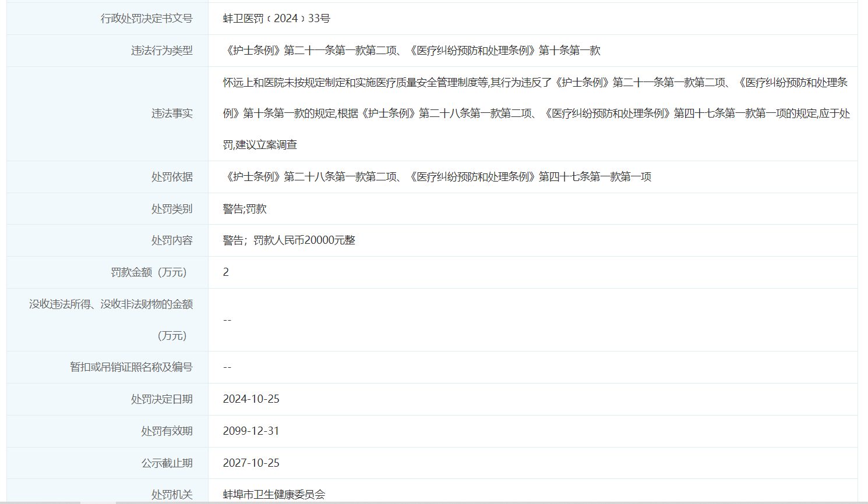
Task: Click the 处罚依据 row label
Action: coord(172,177)
